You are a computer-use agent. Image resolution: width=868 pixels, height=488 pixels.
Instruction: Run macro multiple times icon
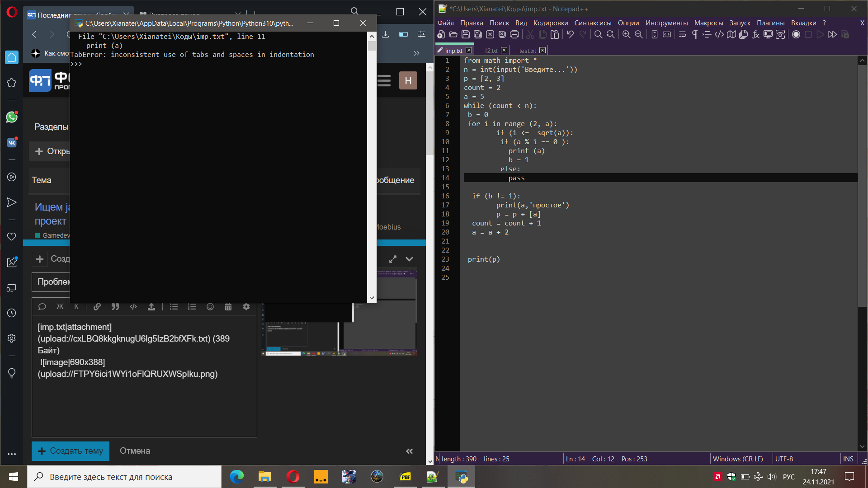[832, 34]
